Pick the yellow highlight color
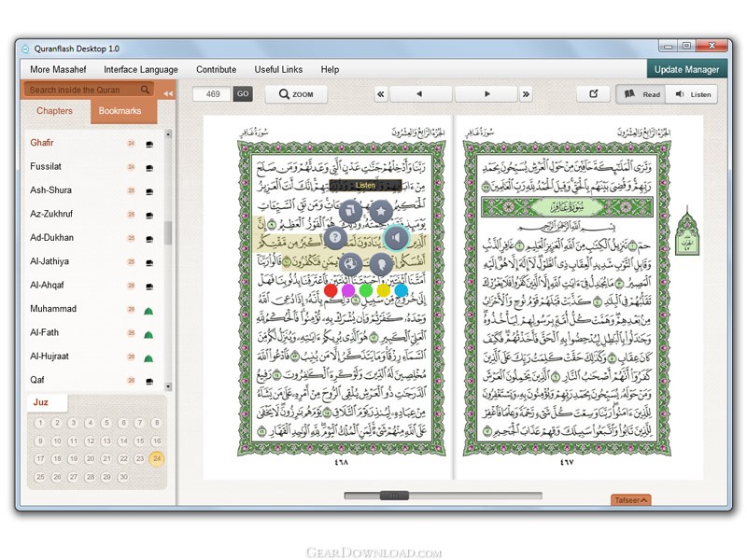747x560 pixels. 384,289
